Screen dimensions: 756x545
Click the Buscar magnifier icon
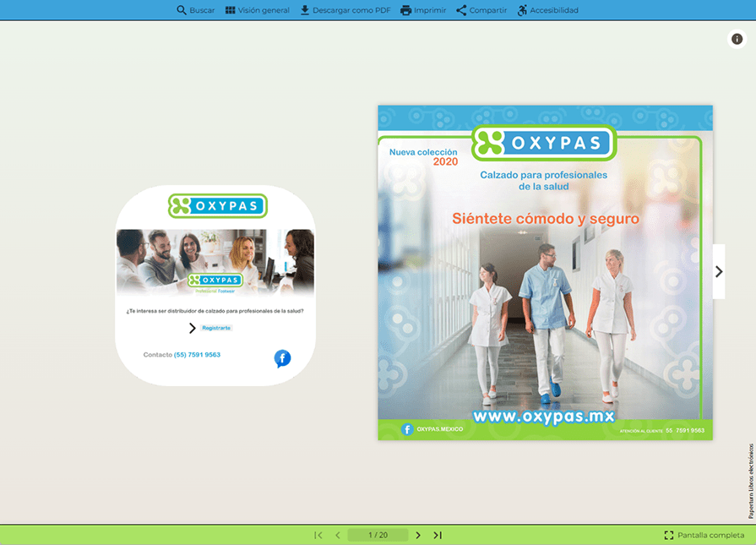[182, 10]
